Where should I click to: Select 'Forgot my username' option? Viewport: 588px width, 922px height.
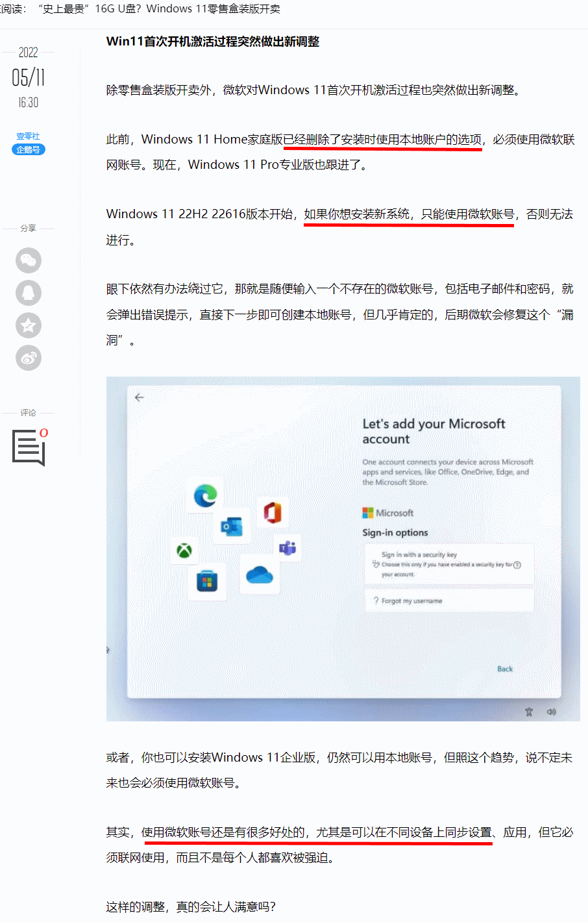pyautogui.click(x=449, y=601)
